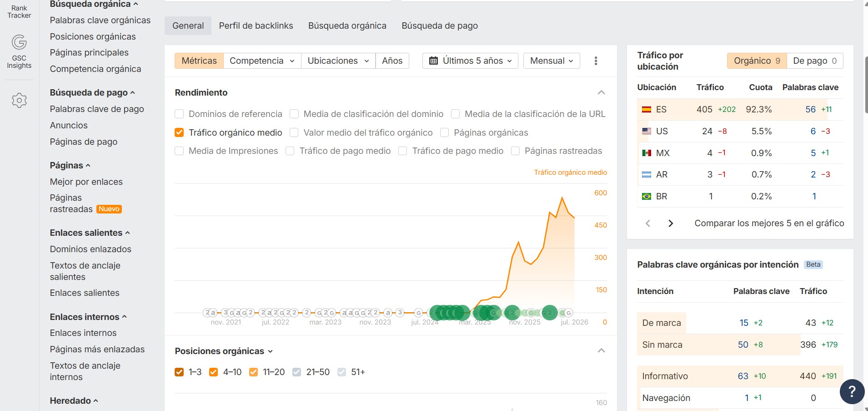Click first '2' marker at chart timeline start
Viewport: 868px width, 411px height.
pyautogui.click(x=208, y=313)
